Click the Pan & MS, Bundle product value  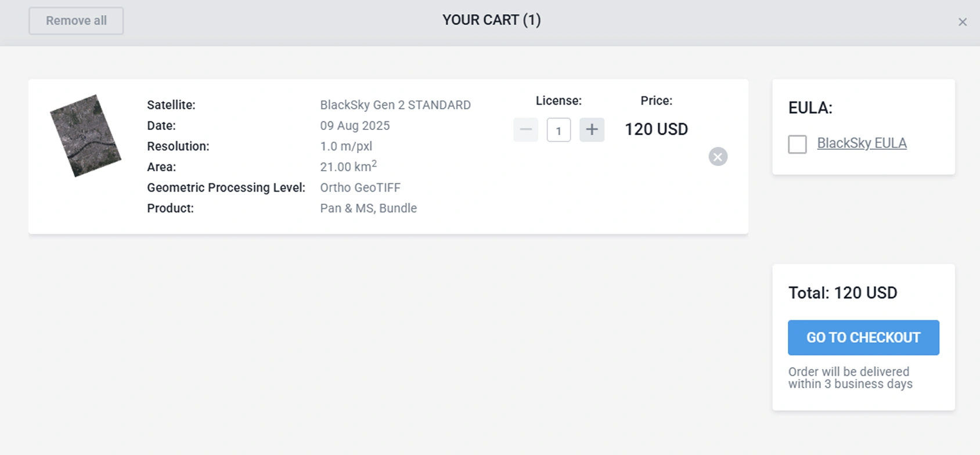pos(368,208)
